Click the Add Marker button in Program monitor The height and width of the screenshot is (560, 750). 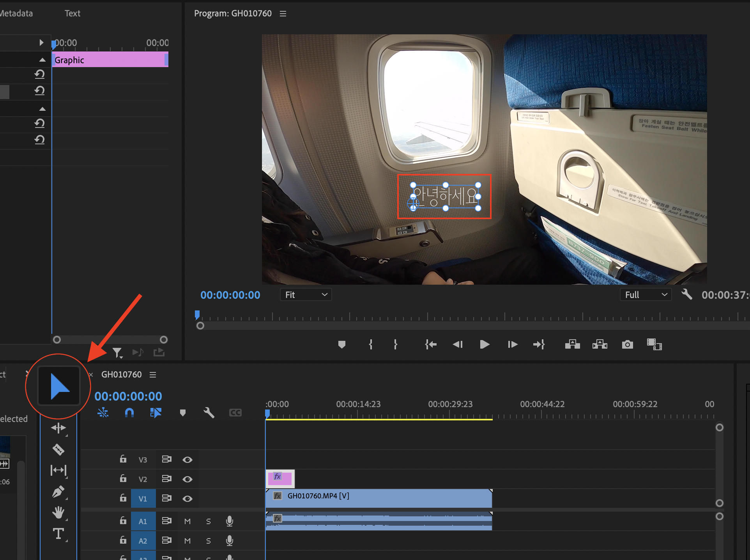pyautogui.click(x=342, y=344)
